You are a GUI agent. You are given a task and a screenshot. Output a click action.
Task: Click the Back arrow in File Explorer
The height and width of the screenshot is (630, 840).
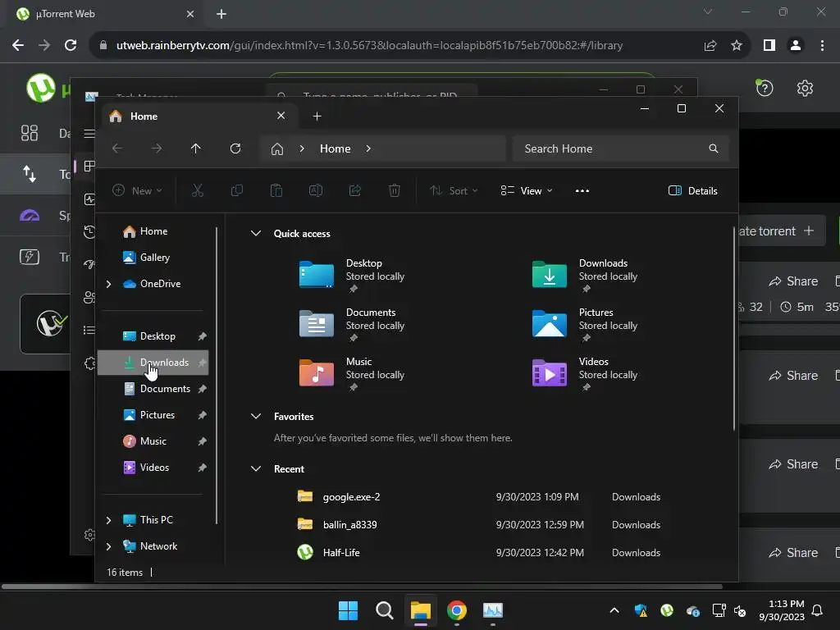(116, 148)
